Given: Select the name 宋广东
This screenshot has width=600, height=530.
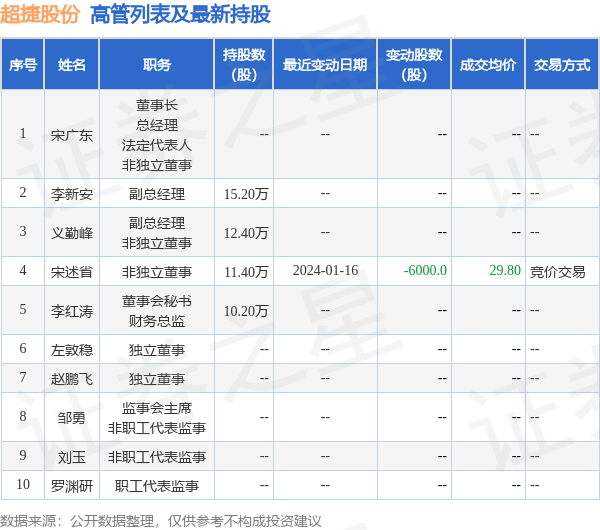Looking at the screenshot, I should point(72,135).
